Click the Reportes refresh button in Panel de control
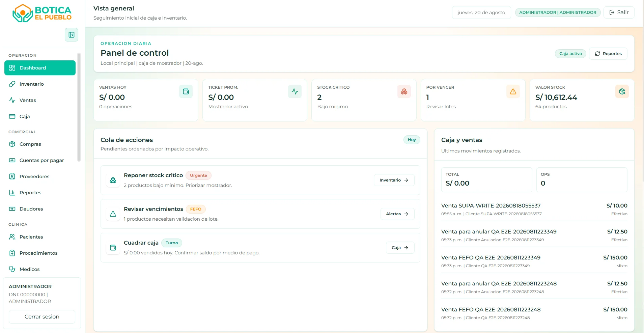Viewport: 644px width, 333px height. (x=608, y=54)
